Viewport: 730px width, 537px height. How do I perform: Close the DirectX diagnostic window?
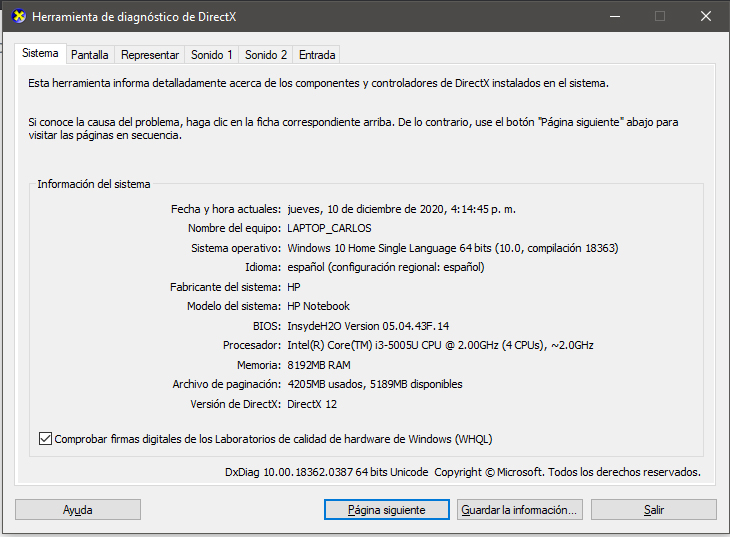[704, 17]
